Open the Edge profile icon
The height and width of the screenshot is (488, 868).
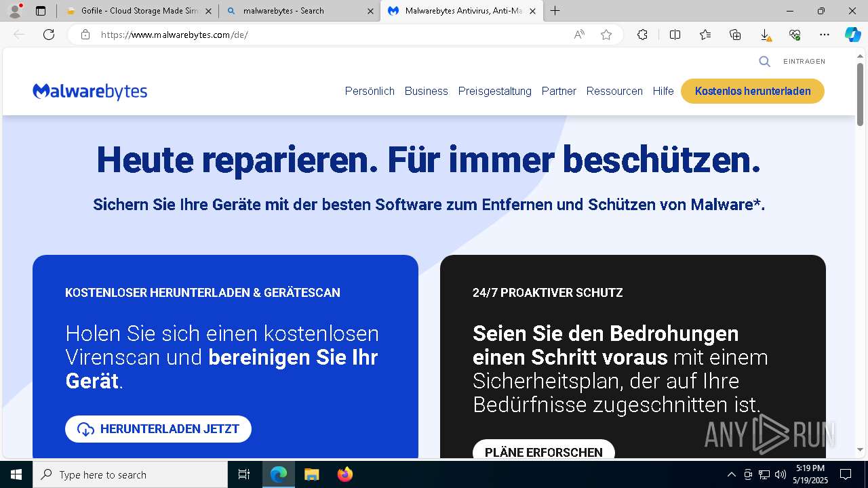point(15,11)
